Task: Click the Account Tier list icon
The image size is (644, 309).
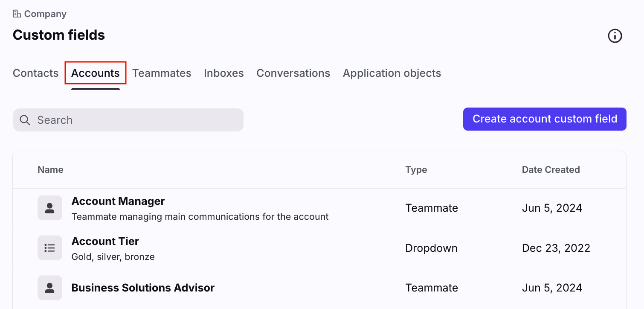Action: [50, 248]
